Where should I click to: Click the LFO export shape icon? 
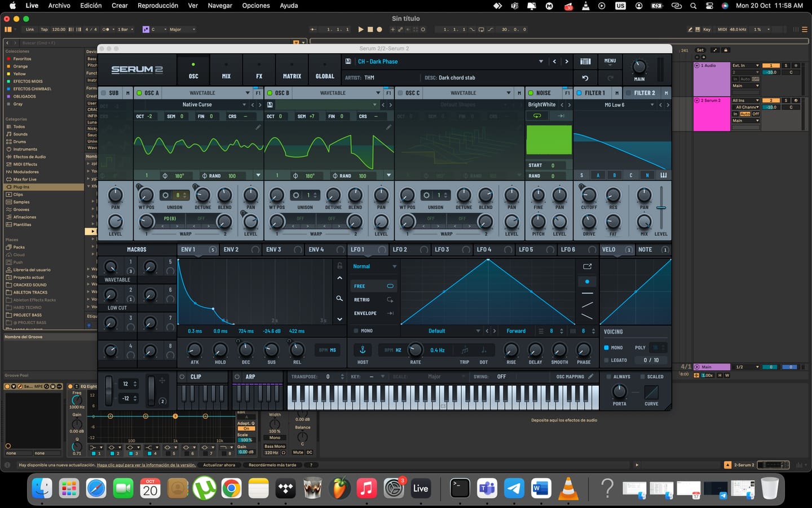(587, 266)
